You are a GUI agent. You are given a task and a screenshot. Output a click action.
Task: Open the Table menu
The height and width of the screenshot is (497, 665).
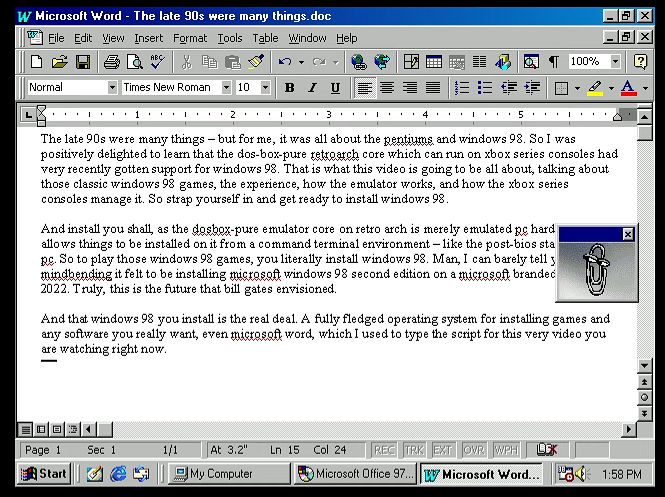[x=265, y=38]
